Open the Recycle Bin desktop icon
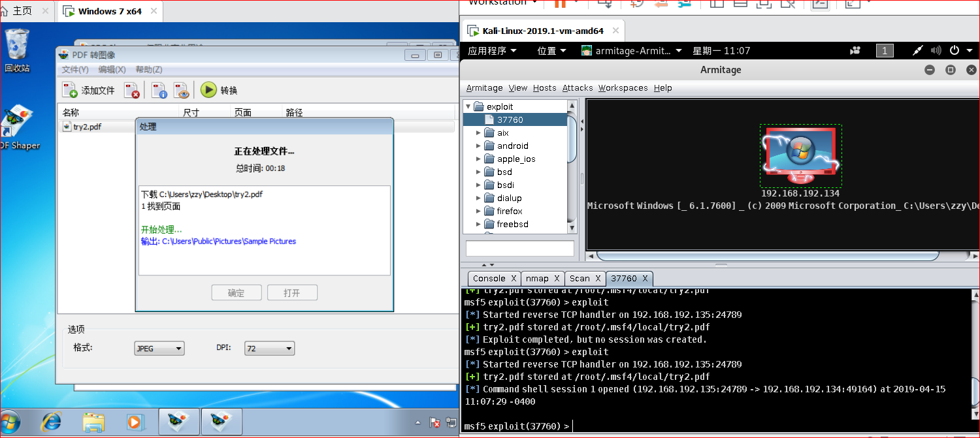 pos(17,50)
